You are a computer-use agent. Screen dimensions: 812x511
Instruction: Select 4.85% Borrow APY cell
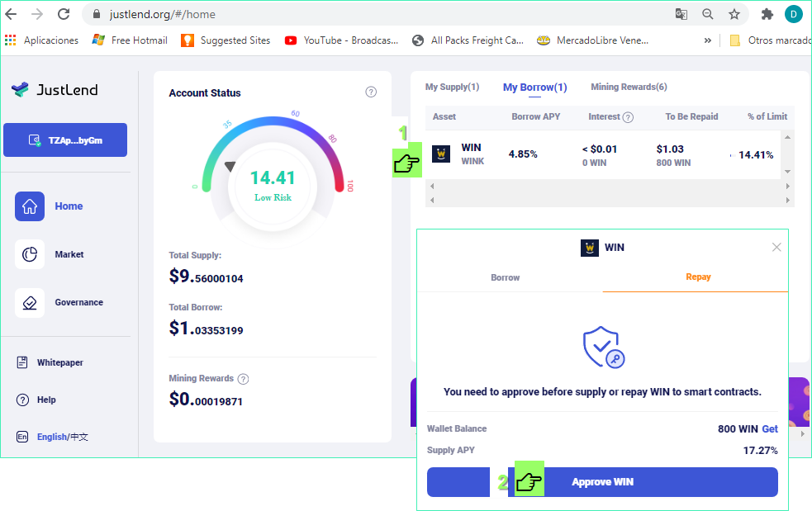[523, 154]
